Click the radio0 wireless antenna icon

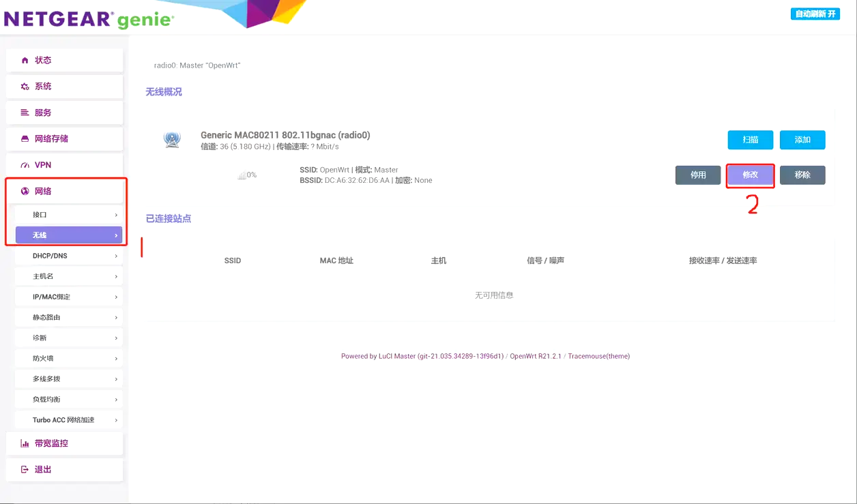[x=172, y=140]
